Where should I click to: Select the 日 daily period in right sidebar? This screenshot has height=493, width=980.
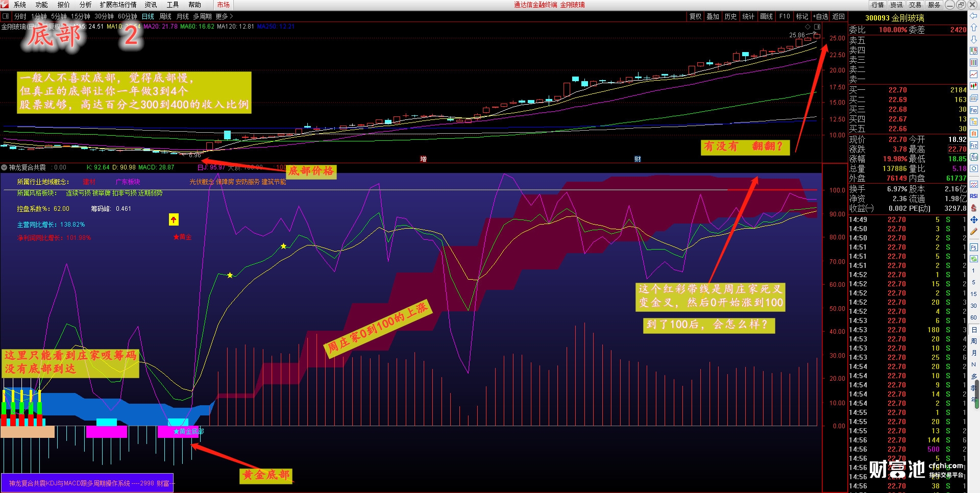[x=973, y=330]
